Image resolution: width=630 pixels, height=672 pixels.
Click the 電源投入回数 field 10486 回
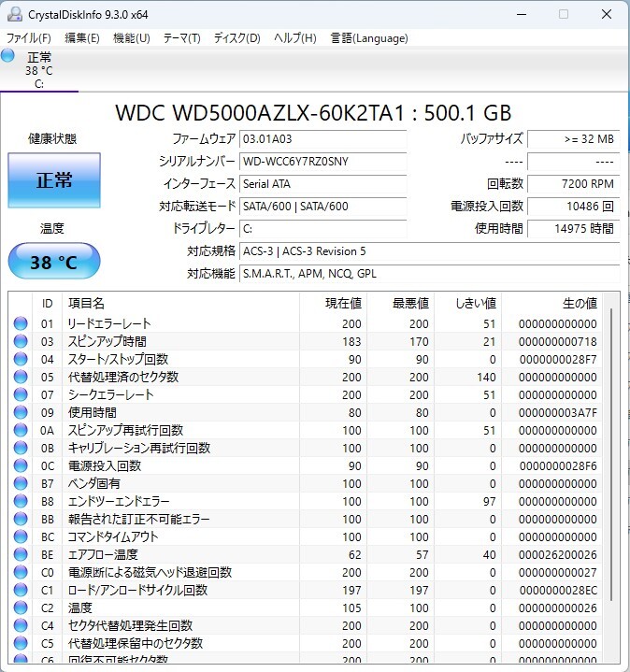coord(573,207)
